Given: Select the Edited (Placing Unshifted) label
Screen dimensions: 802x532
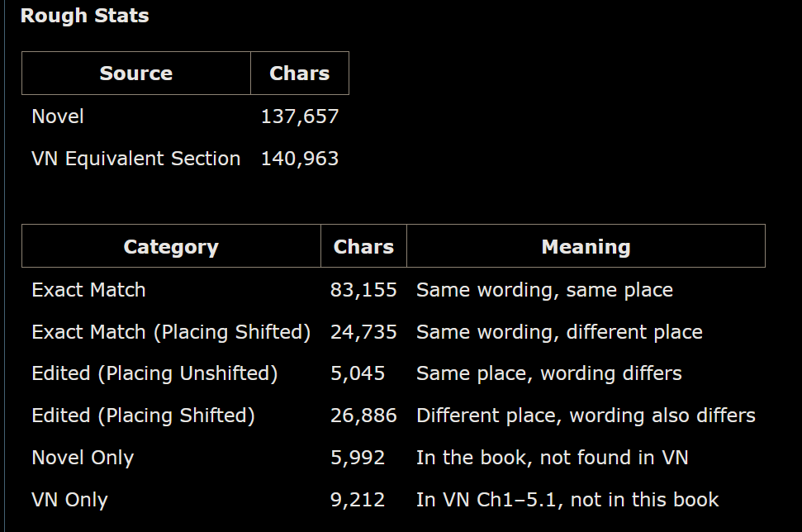Looking at the screenshot, I should click(x=154, y=373).
